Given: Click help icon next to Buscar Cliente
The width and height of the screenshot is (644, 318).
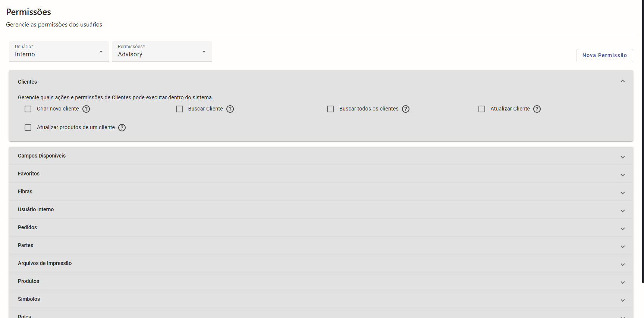Looking at the screenshot, I should click(230, 109).
